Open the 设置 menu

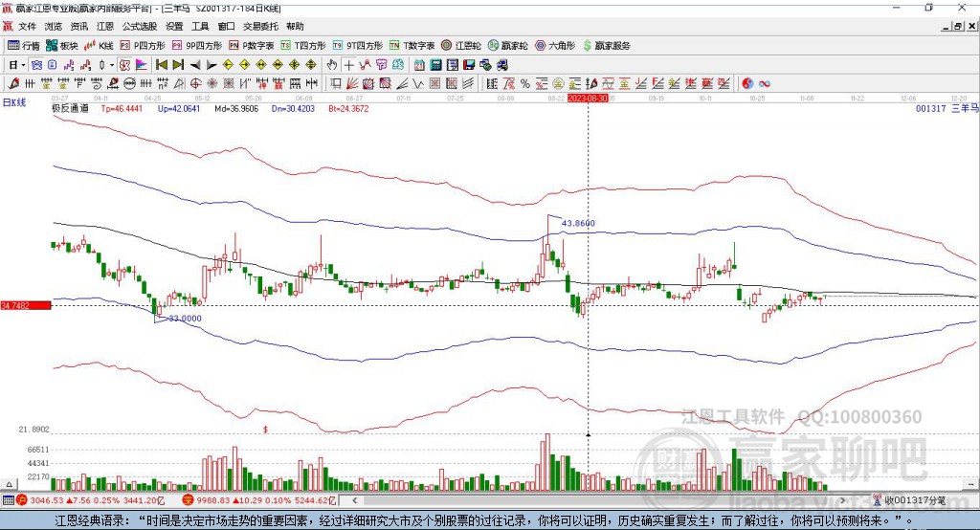coord(174,26)
